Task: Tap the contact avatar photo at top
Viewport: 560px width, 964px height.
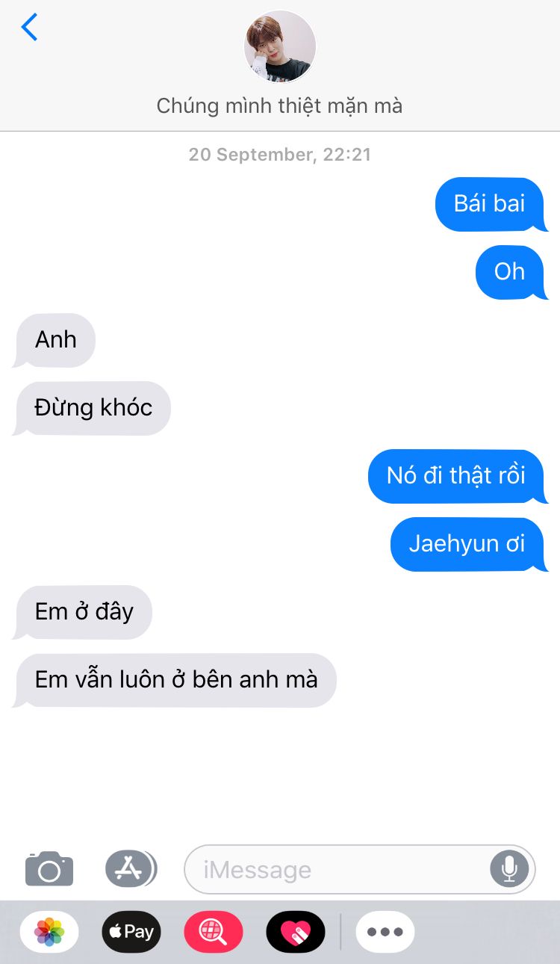Action: coord(280,46)
